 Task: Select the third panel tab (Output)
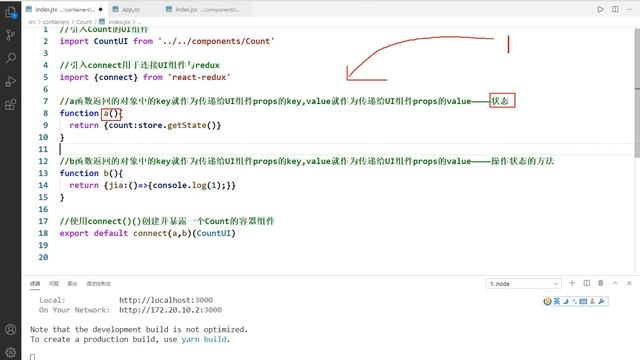pos(72,283)
